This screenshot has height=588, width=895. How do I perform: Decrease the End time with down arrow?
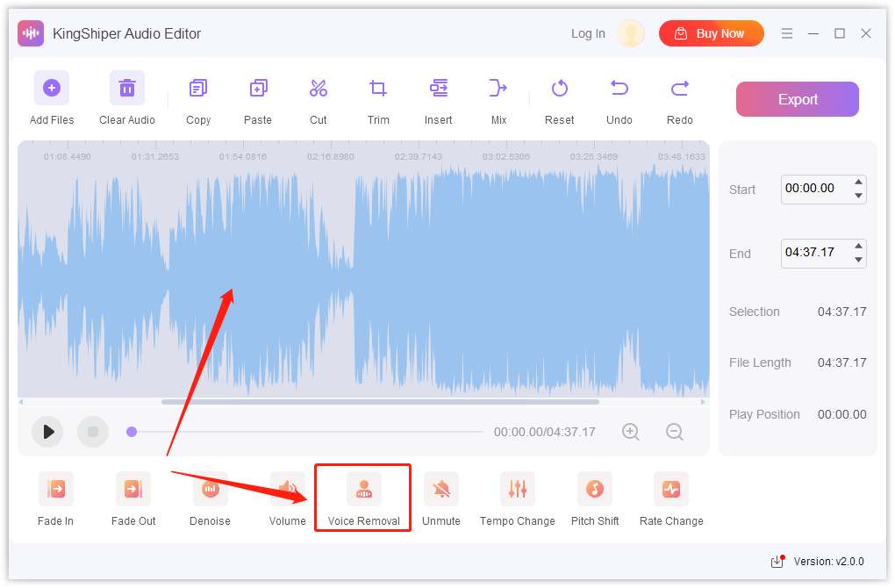click(x=858, y=260)
